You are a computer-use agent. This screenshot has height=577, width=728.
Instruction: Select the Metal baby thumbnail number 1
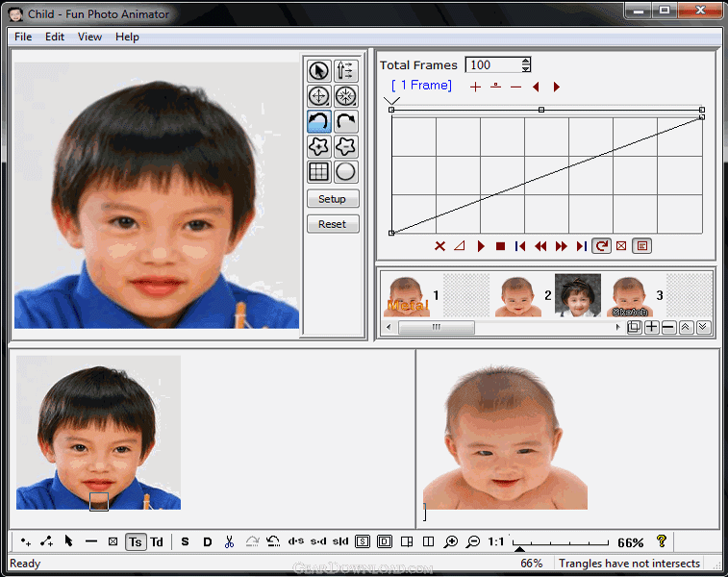click(407, 295)
